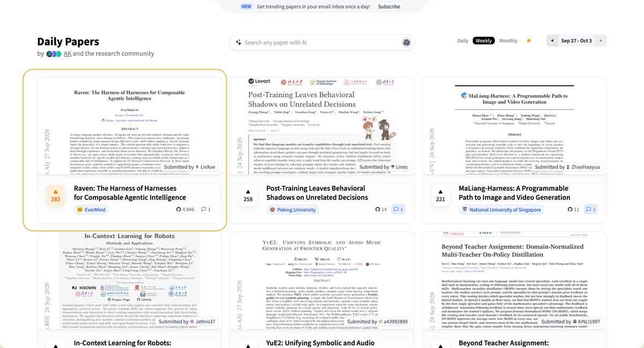Click the Raven paper thumbnail

[129, 126]
